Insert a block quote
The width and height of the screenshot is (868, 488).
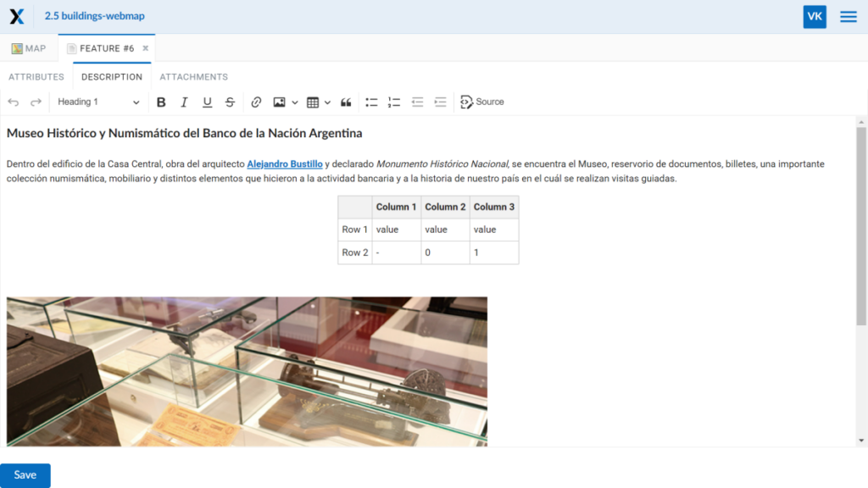(x=346, y=102)
